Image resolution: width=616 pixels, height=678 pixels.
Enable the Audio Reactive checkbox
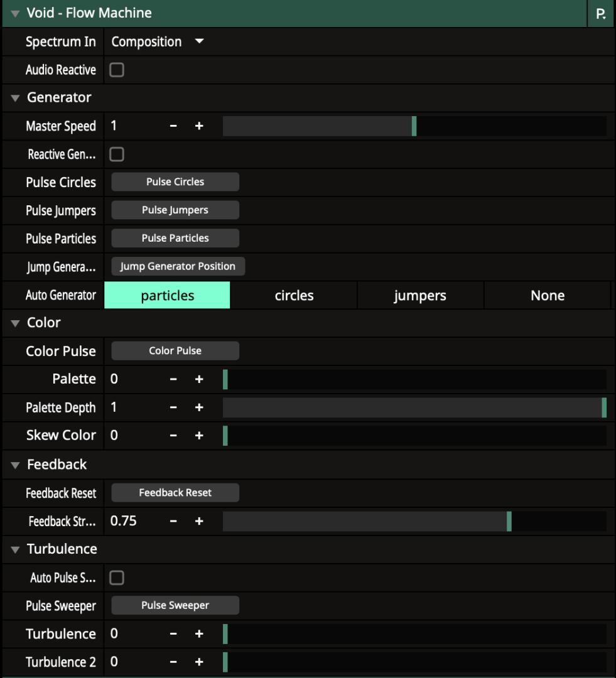tap(117, 70)
